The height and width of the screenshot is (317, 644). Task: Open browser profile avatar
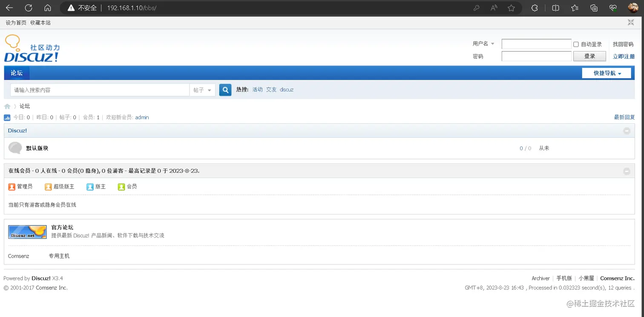point(633,8)
